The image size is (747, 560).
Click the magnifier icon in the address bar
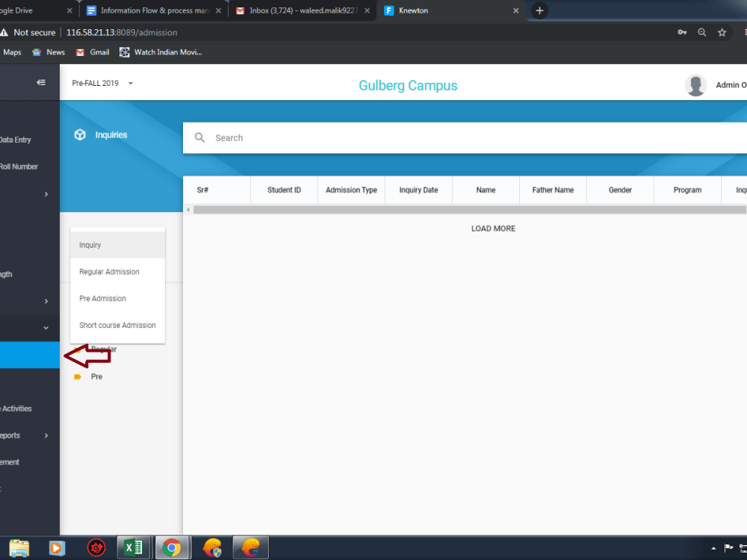click(702, 32)
